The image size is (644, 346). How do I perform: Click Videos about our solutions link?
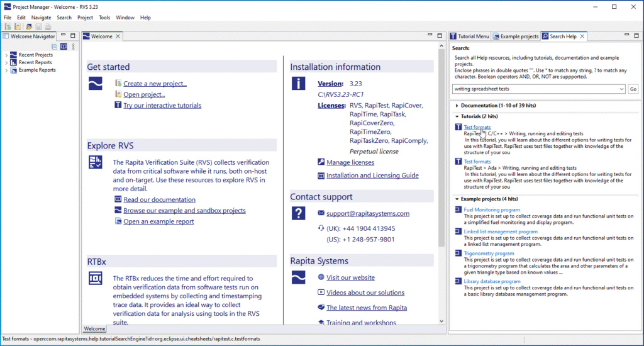365,293
